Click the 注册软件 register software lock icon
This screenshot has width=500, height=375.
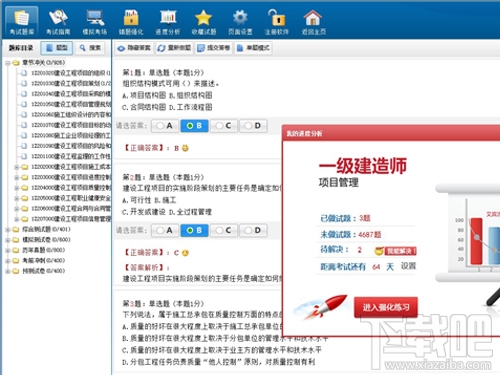pos(277,22)
